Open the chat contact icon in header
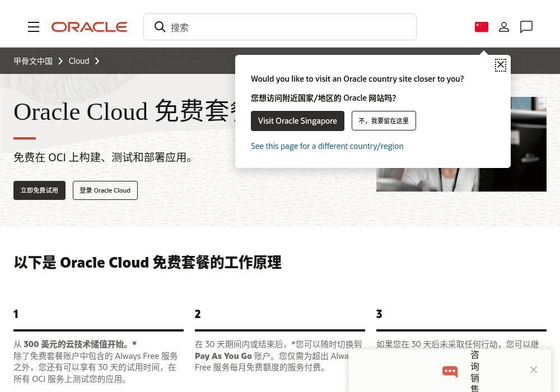 pos(526,27)
